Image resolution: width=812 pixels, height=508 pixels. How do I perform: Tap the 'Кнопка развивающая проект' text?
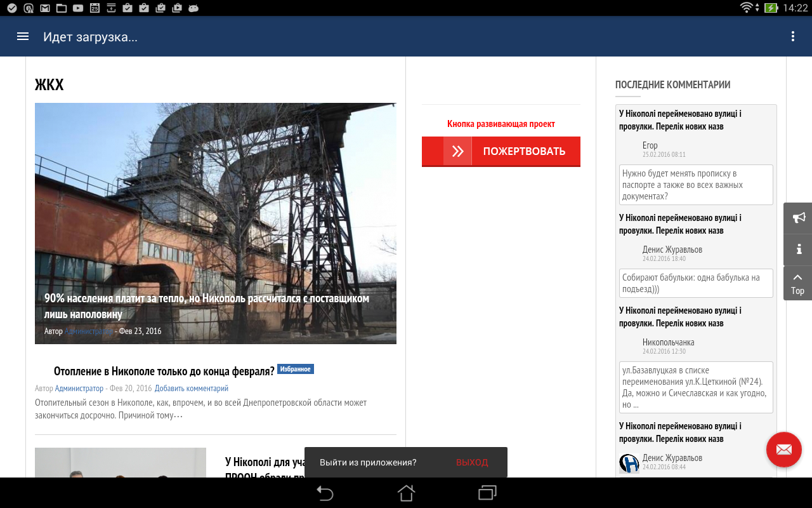point(501,124)
